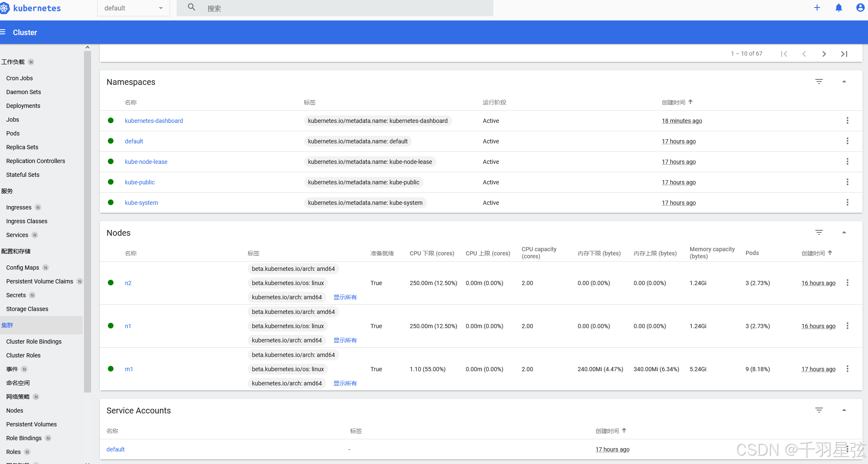Jump to last page of results

(844, 54)
